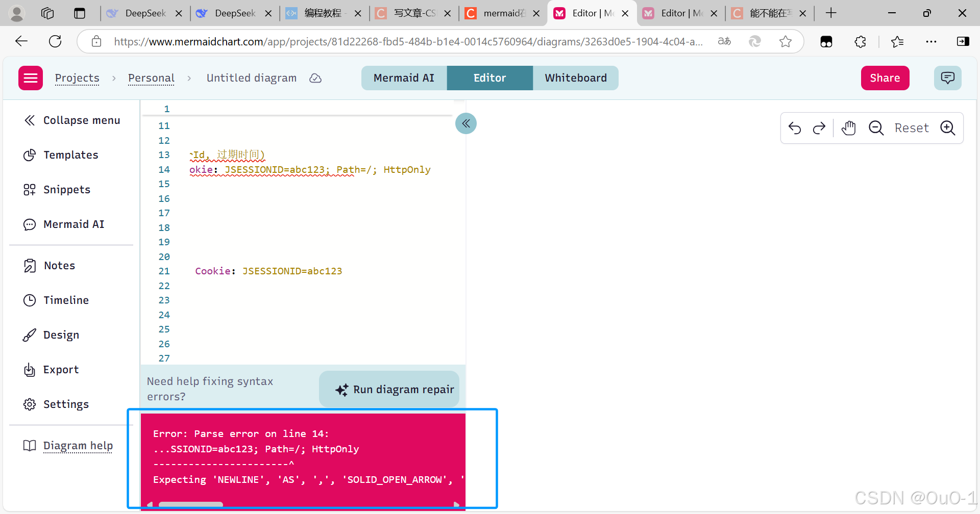Click code line 14 in the editor
The width and height of the screenshot is (980, 514).
point(310,170)
